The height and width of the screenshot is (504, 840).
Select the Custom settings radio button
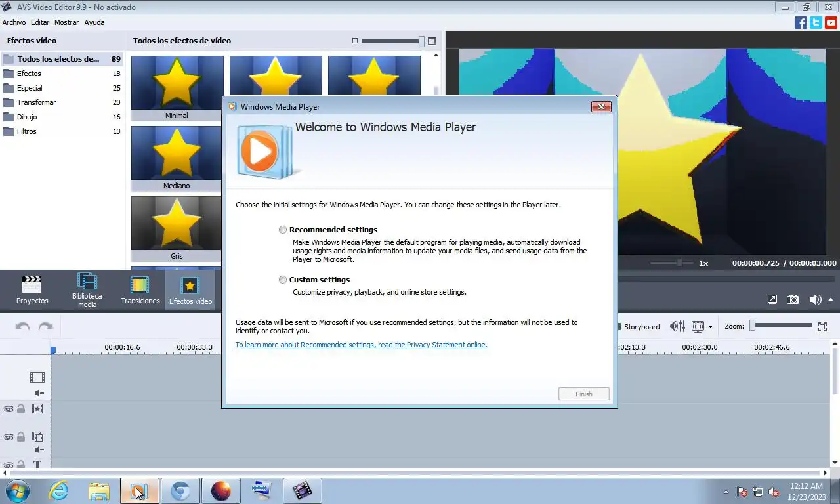[x=283, y=280]
